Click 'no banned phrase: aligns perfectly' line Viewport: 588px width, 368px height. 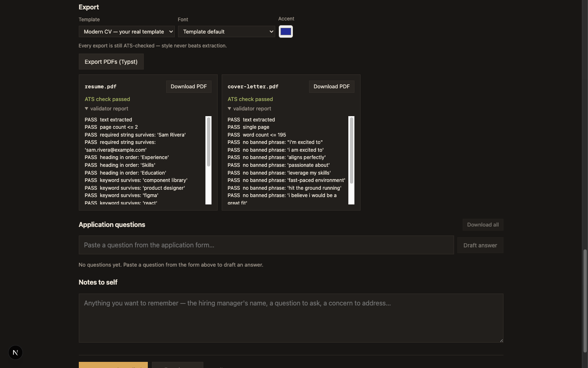click(x=276, y=157)
